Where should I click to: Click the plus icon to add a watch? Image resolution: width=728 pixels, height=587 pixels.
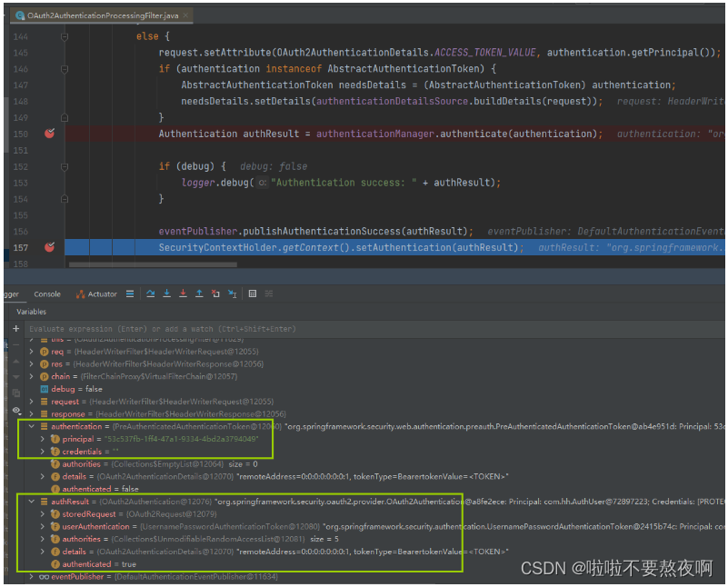pos(15,329)
